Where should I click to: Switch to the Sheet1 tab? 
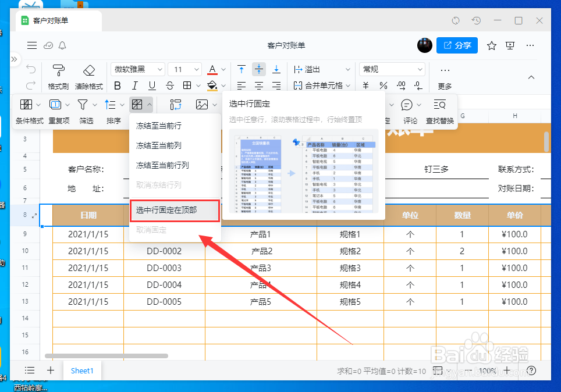point(82,370)
